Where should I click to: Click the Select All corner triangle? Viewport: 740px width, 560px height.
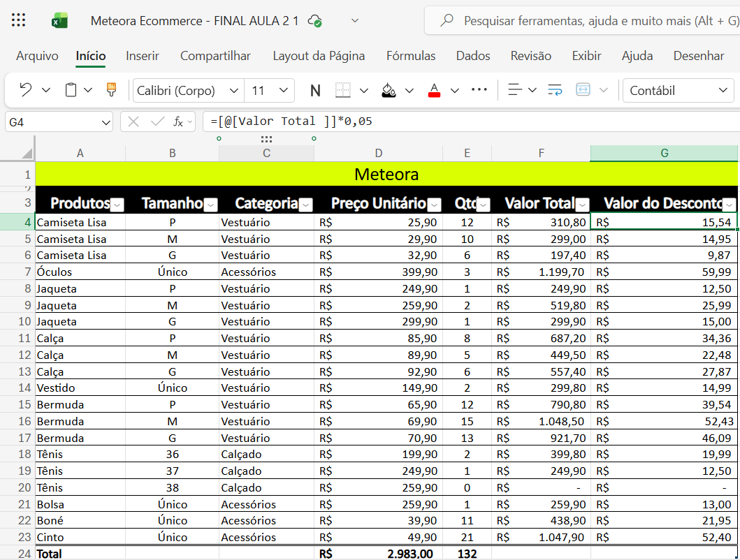pos(27,153)
